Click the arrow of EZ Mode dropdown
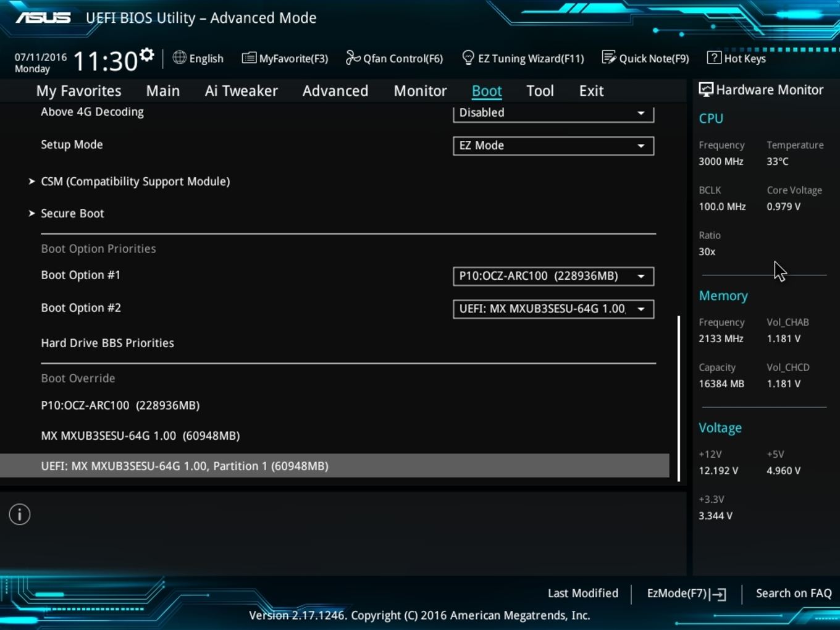840x630 pixels. click(x=641, y=146)
